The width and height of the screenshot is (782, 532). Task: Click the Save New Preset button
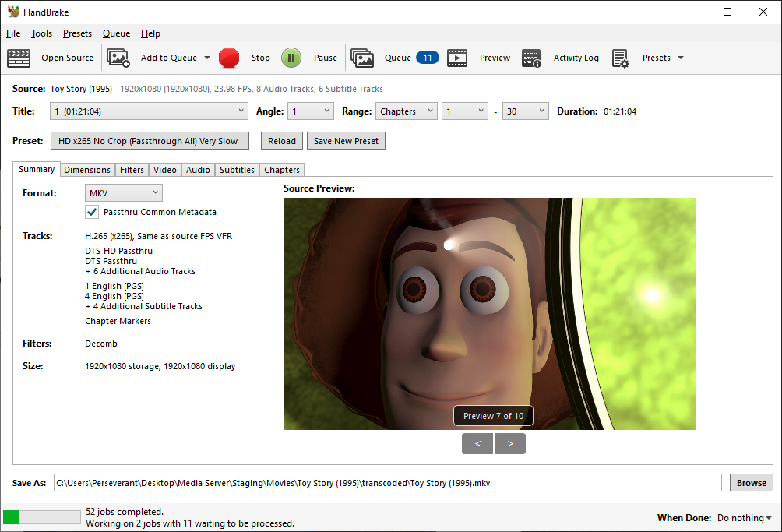coord(346,141)
